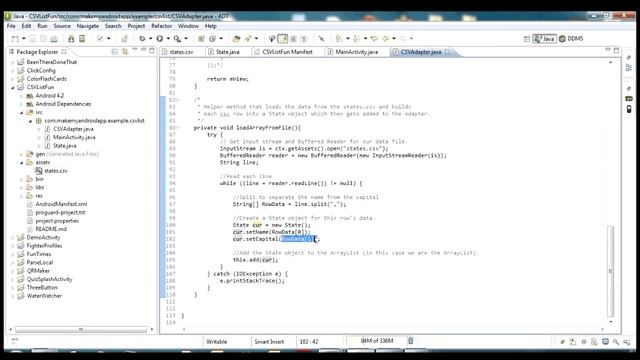
Task: Toggle Mark Occurrences highlighted button
Action: (282, 39)
